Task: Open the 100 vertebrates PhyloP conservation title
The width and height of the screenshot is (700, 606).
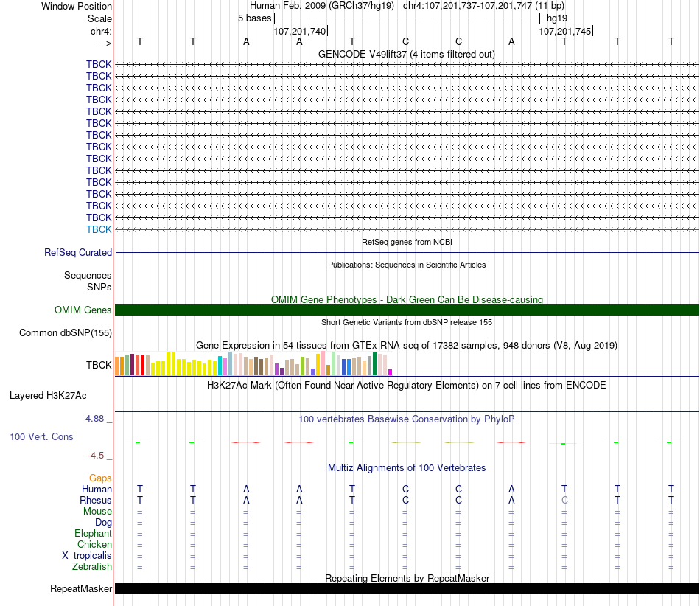Action: [x=406, y=419]
